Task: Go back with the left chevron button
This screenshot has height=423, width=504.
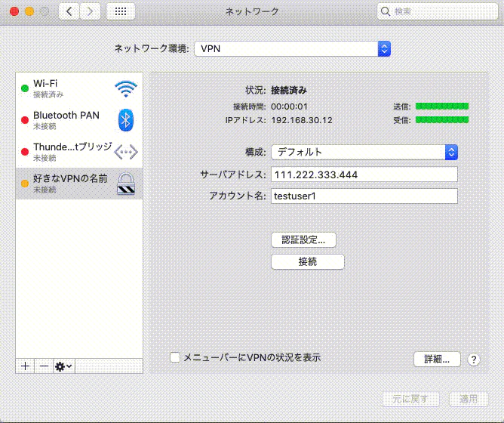Action: 69,11
